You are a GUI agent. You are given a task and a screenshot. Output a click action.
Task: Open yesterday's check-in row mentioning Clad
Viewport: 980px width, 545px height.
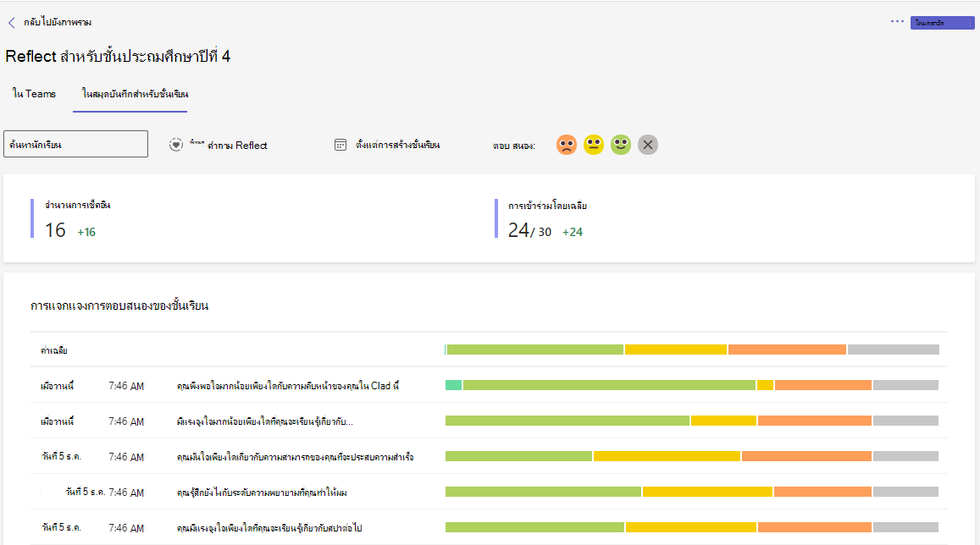pos(489,386)
